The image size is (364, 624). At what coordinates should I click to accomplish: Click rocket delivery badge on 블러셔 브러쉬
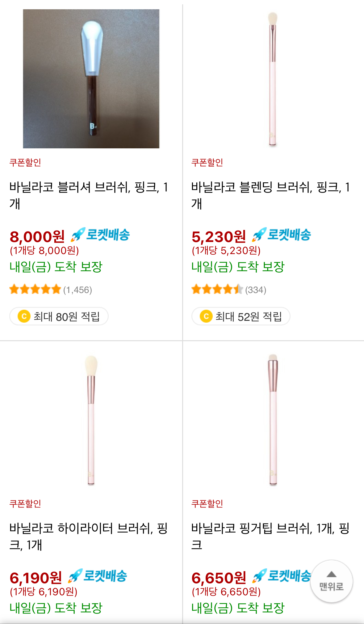(x=101, y=235)
